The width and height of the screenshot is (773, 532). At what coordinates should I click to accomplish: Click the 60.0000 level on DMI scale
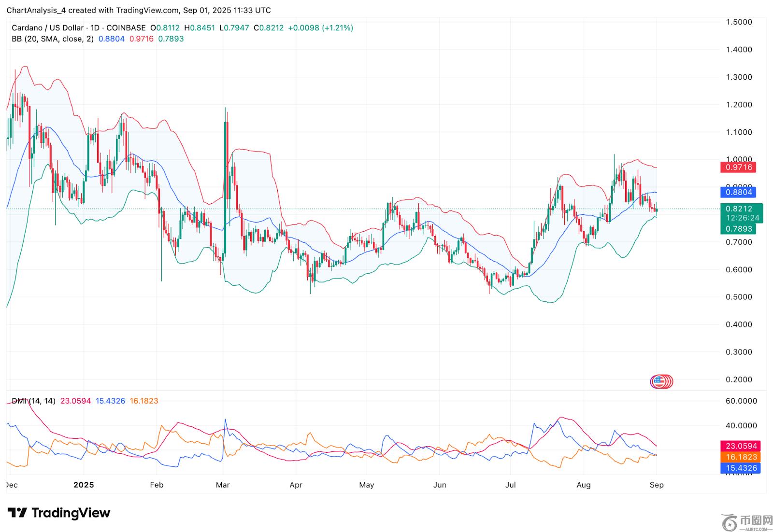[x=741, y=401]
